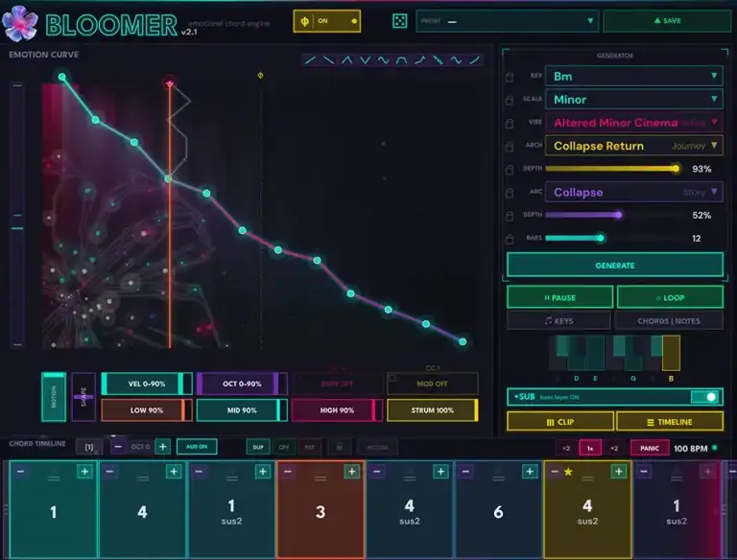
Task: Click the red playhead marker handle
Action: (x=170, y=83)
